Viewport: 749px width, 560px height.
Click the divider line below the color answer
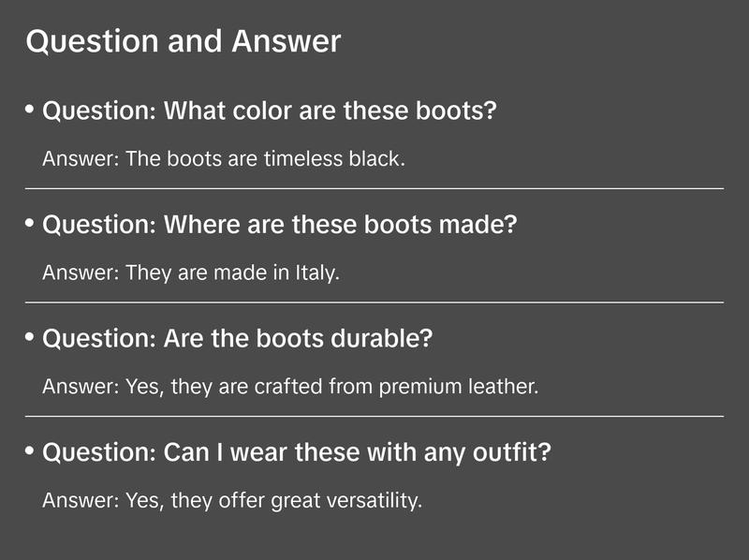click(x=374, y=188)
